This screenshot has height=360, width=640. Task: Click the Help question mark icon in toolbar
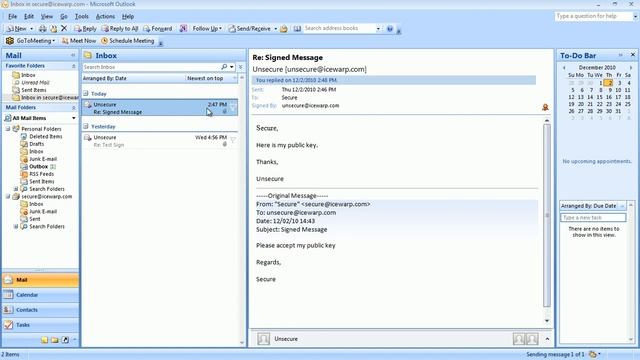[390, 29]
